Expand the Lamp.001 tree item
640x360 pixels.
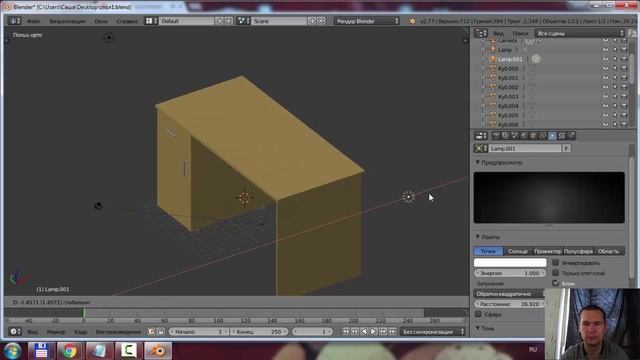[x=483, y=59]
